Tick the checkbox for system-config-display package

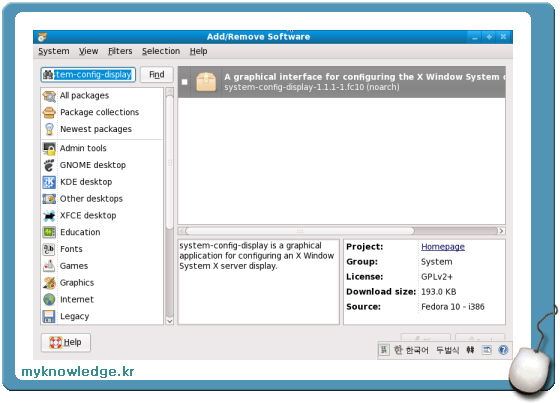click(184, 82)
